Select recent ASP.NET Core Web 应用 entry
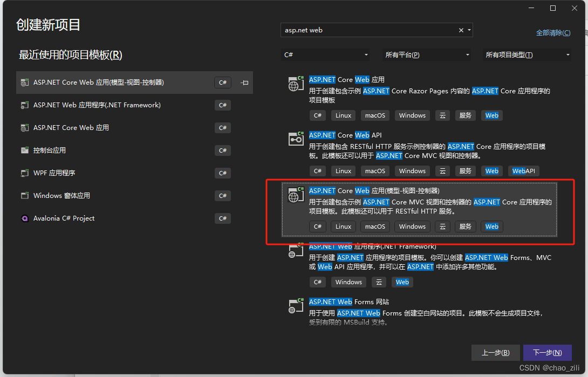The image size is (588, 377). [x=134, y=128]
